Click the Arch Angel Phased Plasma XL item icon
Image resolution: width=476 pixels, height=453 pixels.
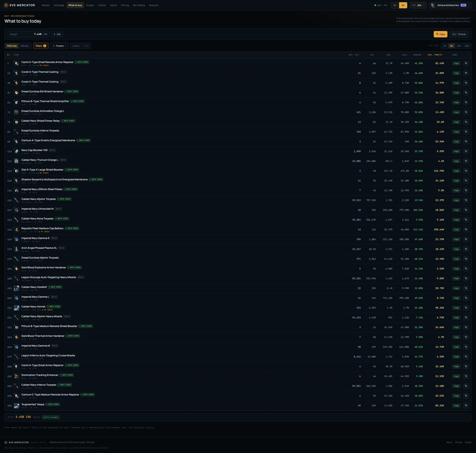[16, 249]
